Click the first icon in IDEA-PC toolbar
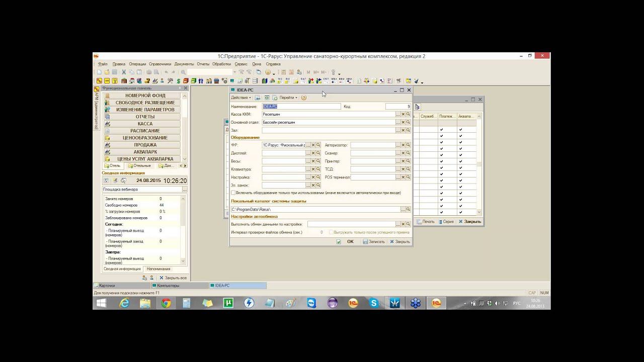 [258, 98]
